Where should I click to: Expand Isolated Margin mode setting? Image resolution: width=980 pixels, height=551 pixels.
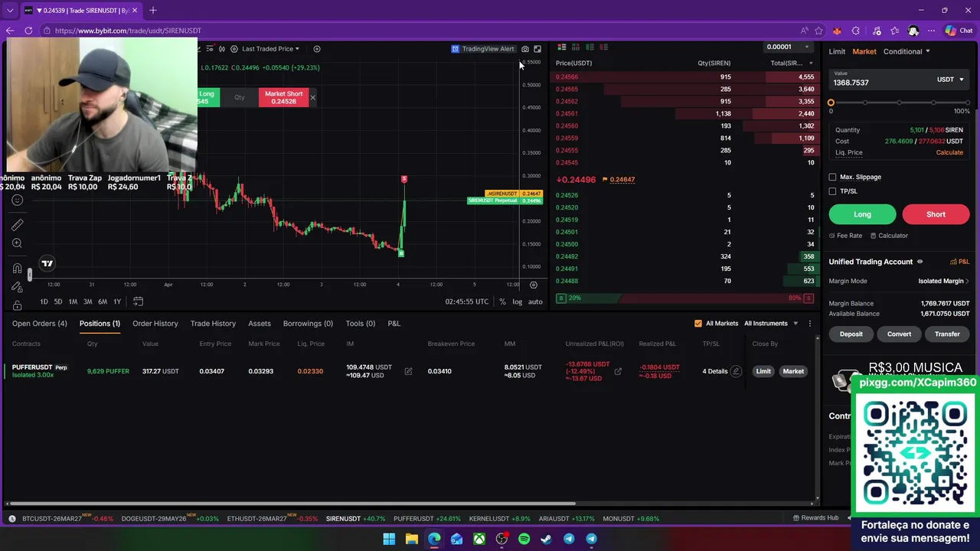(943, 281)
